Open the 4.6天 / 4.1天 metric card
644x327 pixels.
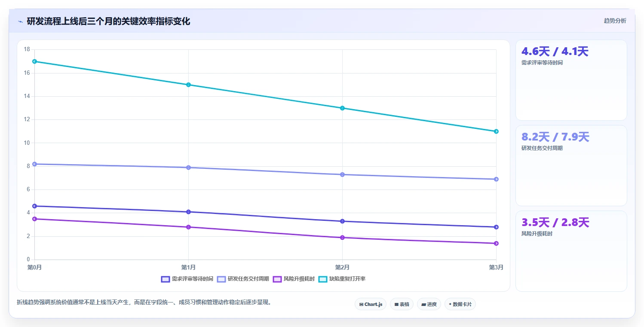click(571, 80)
